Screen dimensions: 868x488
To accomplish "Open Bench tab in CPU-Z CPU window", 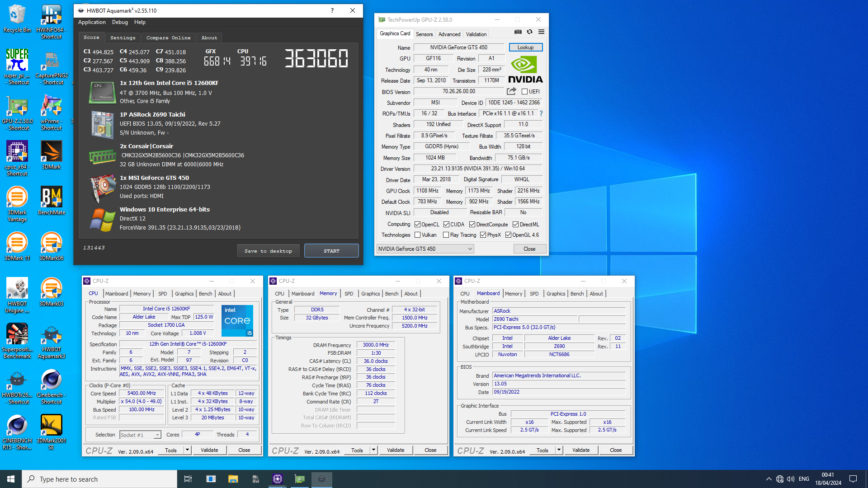I will pyautogui.click(x=205, y=294).
